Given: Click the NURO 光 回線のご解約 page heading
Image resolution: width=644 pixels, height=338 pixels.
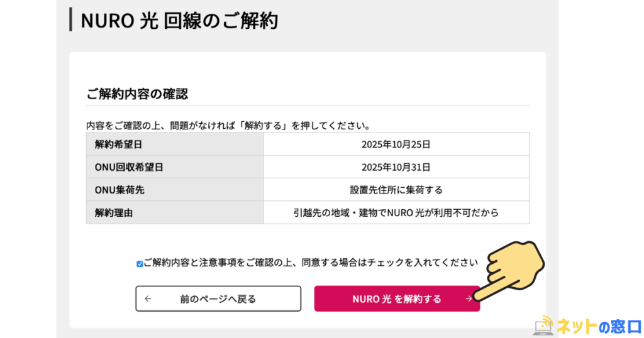Looking at the screenshot, I should [x=179, y=20].
